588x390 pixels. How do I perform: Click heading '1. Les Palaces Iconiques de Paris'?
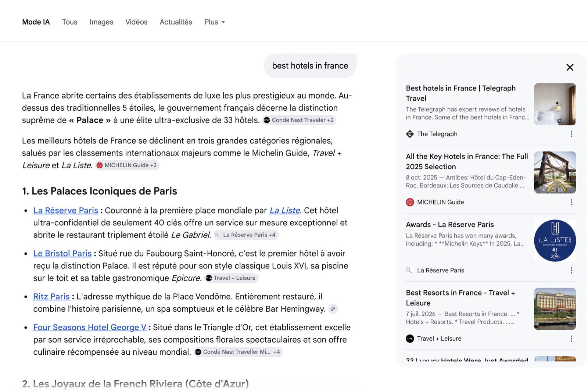tap(100, 191)
